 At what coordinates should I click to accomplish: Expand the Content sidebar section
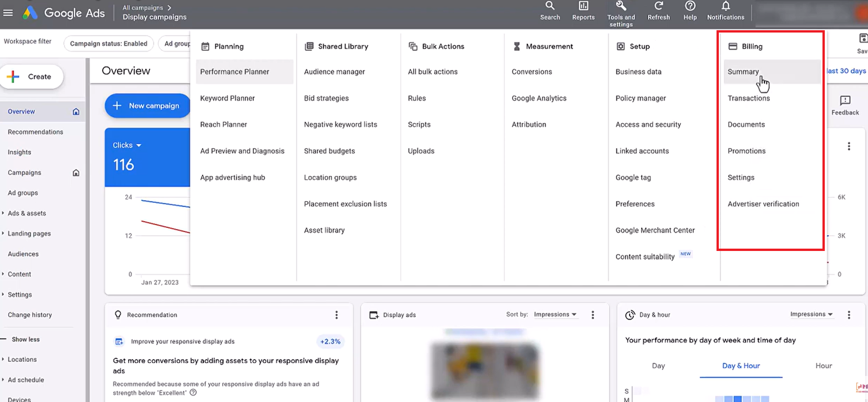tap(3, 274)
